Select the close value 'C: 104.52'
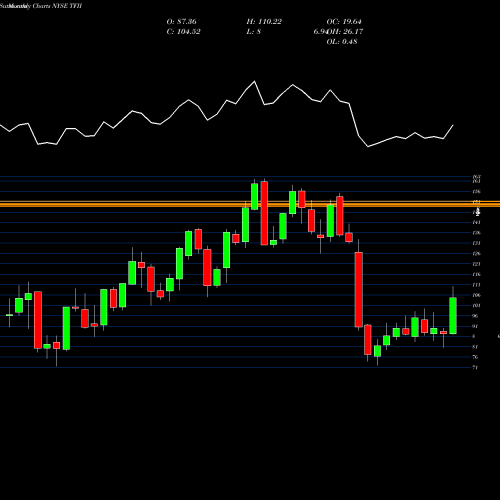Viewport: 500px width, 500px height. click(x=183, y=32)
